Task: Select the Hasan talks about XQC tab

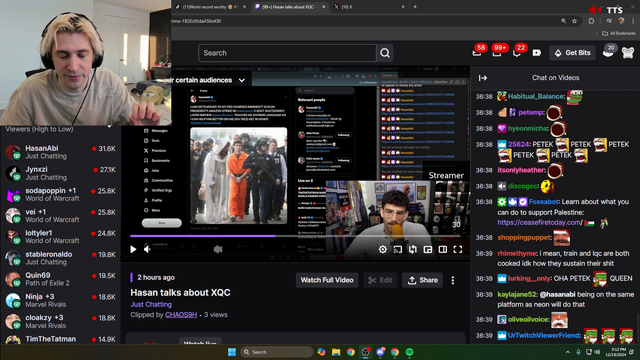Action: coord(288,7)
